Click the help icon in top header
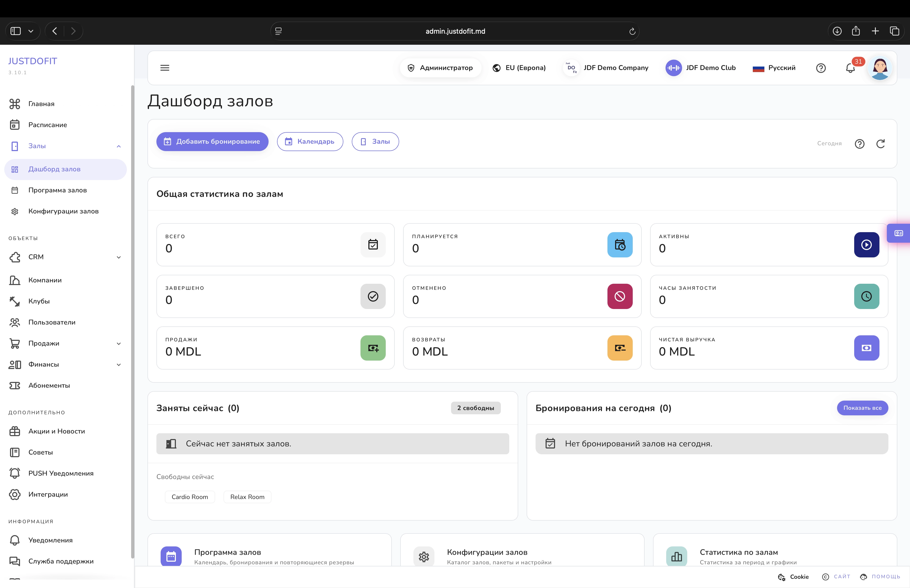 click(821, 68)
